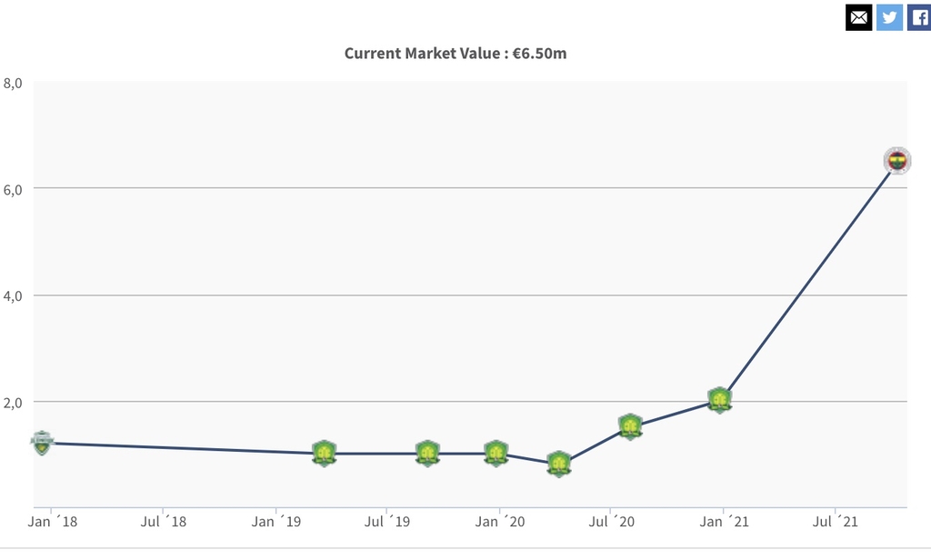
Task: Click the 8,0 y-axis label
Action: click(13, 83)
